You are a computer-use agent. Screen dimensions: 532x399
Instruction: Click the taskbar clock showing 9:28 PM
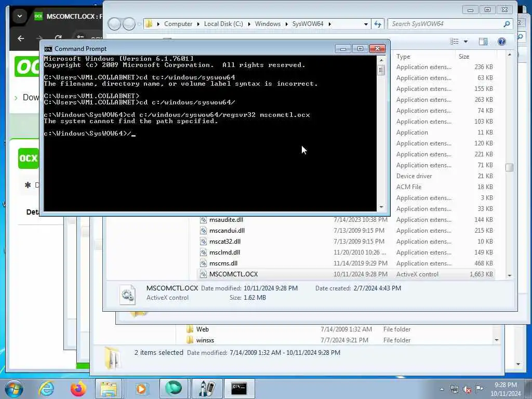click(506, 389)
